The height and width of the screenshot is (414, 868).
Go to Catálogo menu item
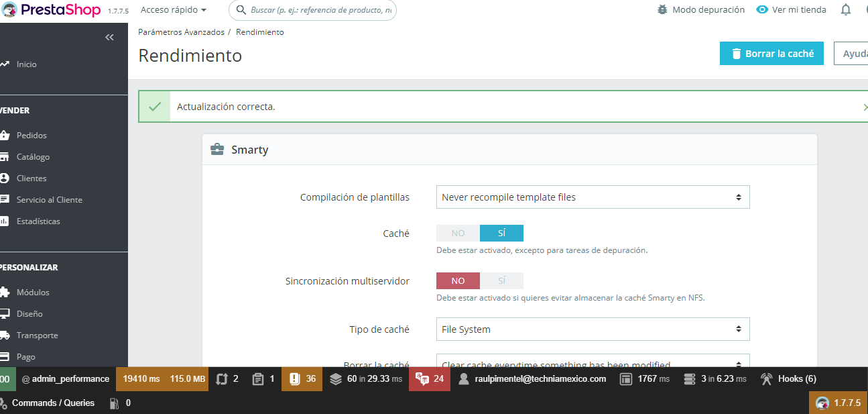click(x=34, y=157)
